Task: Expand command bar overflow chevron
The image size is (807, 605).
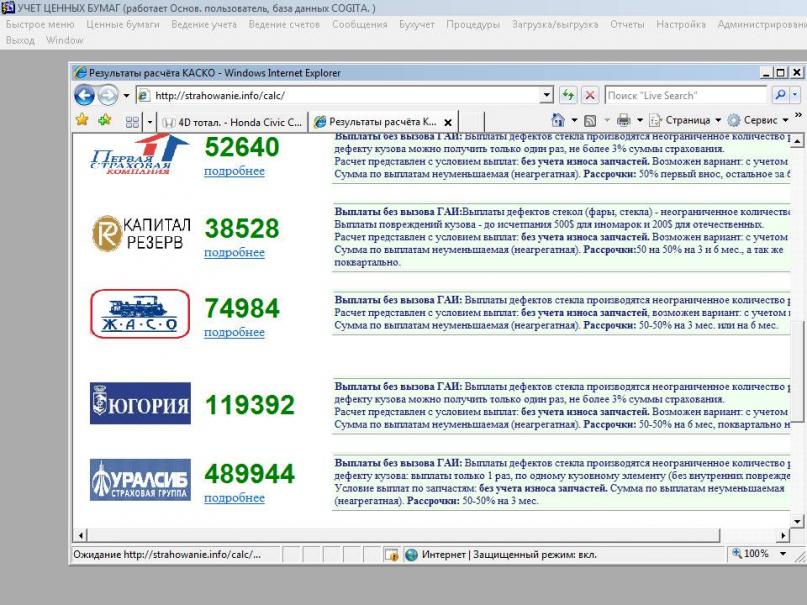Action: (x=798, y=115)
